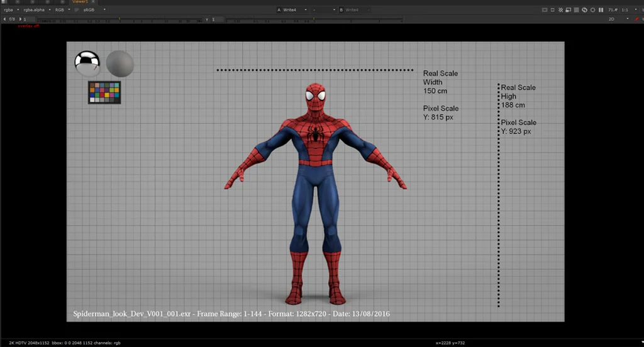Viewport: 644px width, 347px height.
Task: Adjust the viewer gain slider
Action: 119,19
